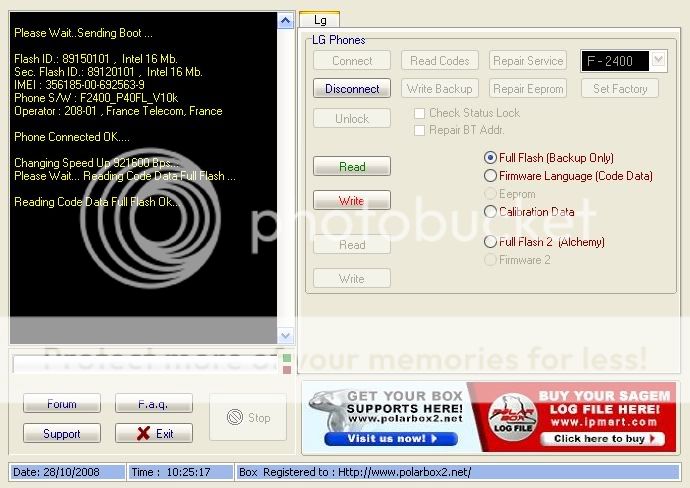Click Please Wait..Sending Boot log line
The width and height of the screenshot is (690, 488).
(83, 33)
